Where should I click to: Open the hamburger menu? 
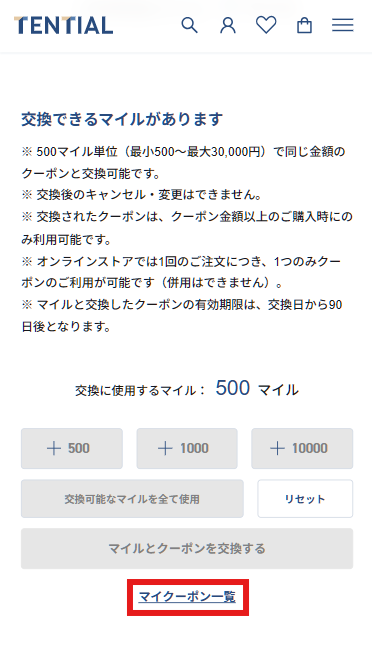coord(343,25)
